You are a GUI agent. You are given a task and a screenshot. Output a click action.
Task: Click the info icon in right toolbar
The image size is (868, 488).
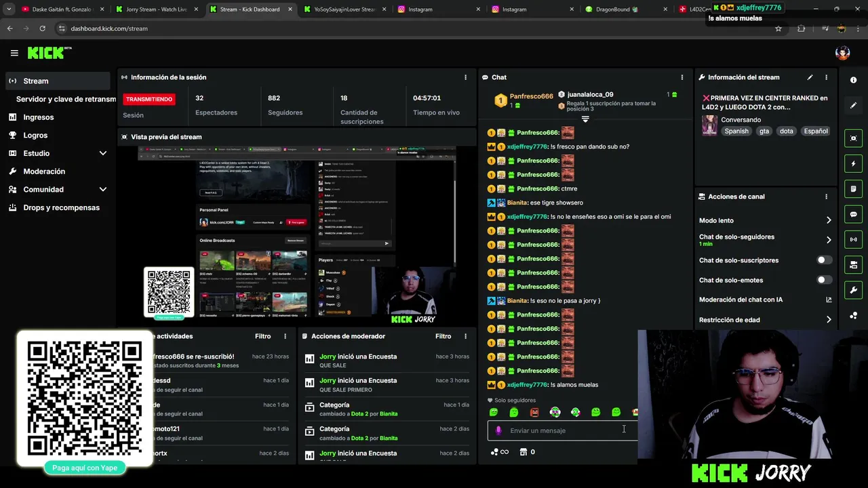pos(853,80)
